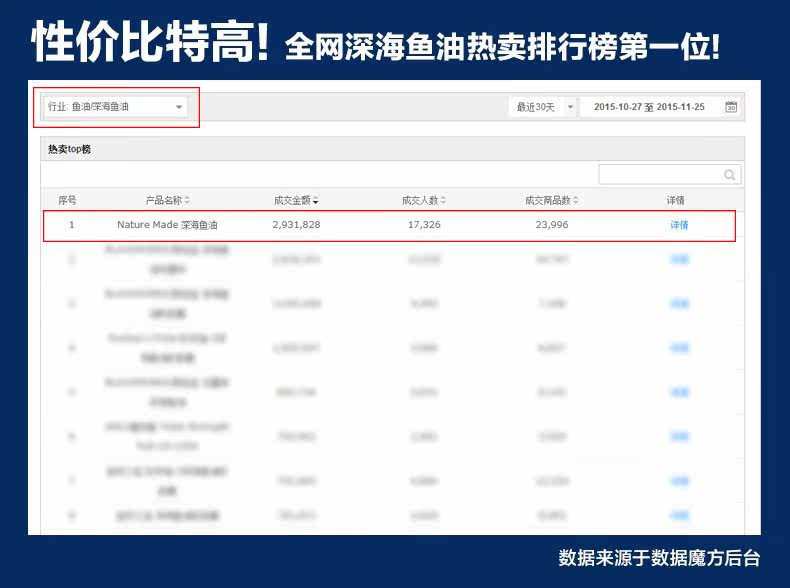Select the Nature Made 深海鱼油 product name

click(x=167, y=225)
